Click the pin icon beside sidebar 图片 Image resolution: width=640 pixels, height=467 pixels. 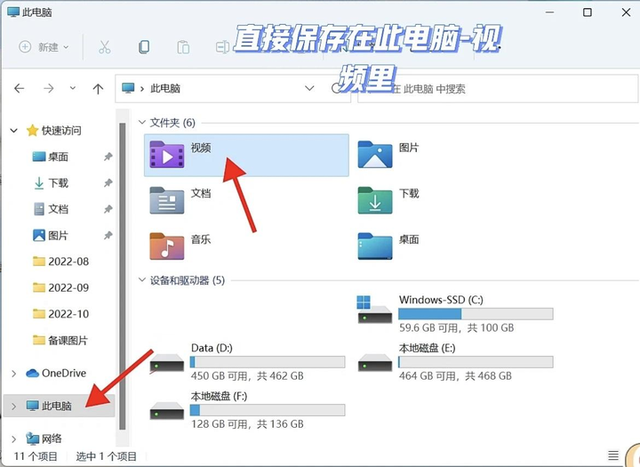108,235
